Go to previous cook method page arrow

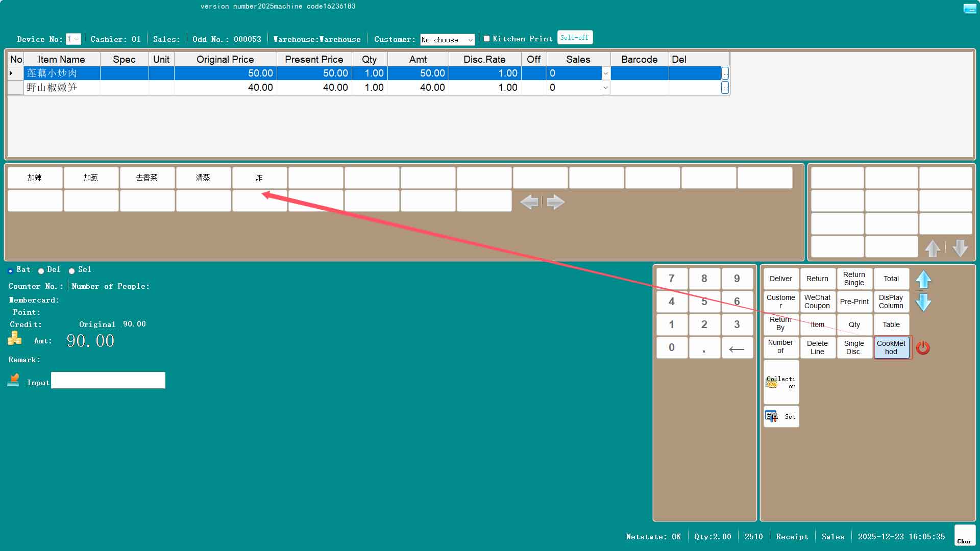point(529,202)
